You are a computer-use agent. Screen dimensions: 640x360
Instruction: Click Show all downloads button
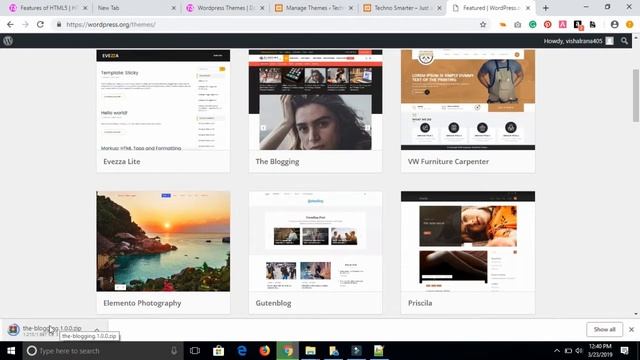[x=604, y=329]
